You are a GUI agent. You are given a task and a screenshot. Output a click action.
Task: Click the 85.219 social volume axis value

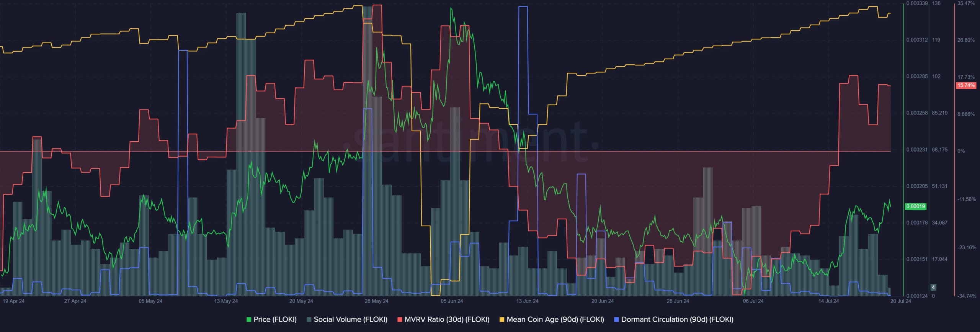(x=940, y=113)
